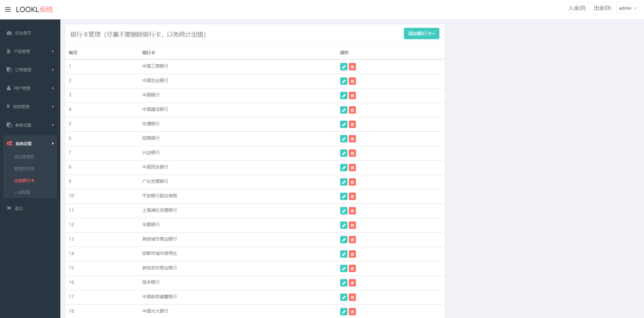The width and height of the screenshot is (644, 318).
Task: Edit the 广东发展银行 bank card
Action: [344, 182]
